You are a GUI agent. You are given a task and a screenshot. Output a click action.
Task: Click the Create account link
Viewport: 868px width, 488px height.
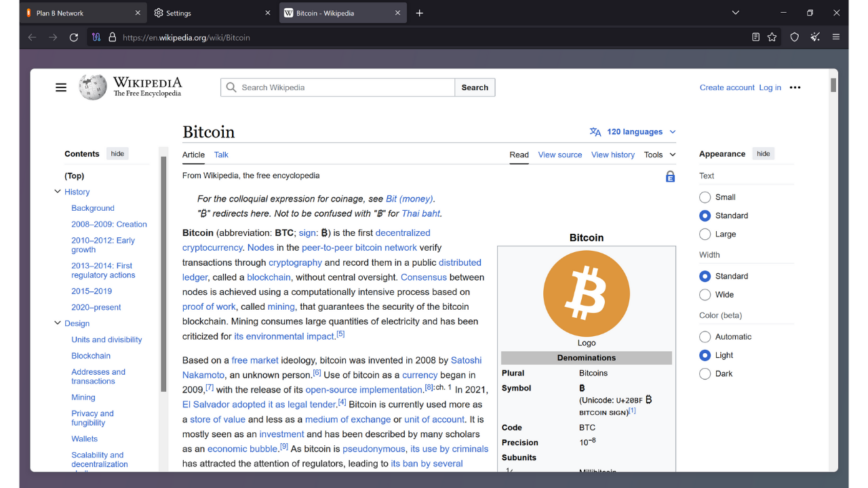tap(727, 87)
